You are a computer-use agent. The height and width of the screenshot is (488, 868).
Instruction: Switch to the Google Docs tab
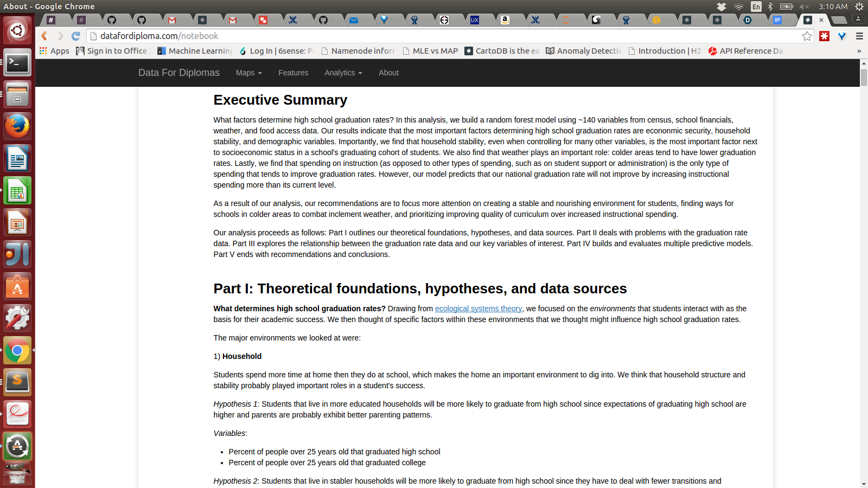777,20
